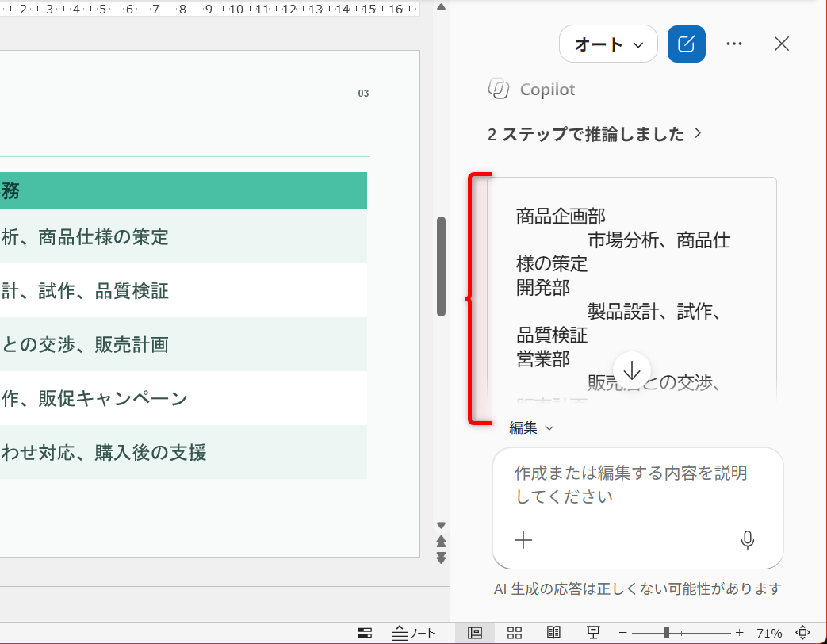Click 営業部 in the Copilot response
This screenshot has height=644, width=827.
click(542, 359)
